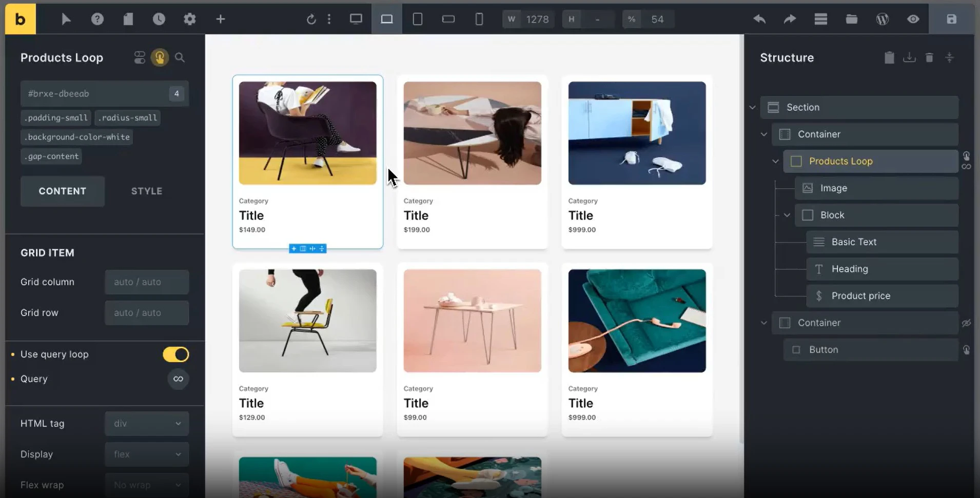Preview the page with the eye icon
The image size is (980, 498).
913,19
